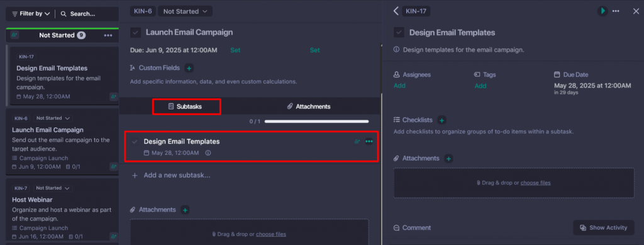Open the Not Started column options menu

(x=108, y=35)
